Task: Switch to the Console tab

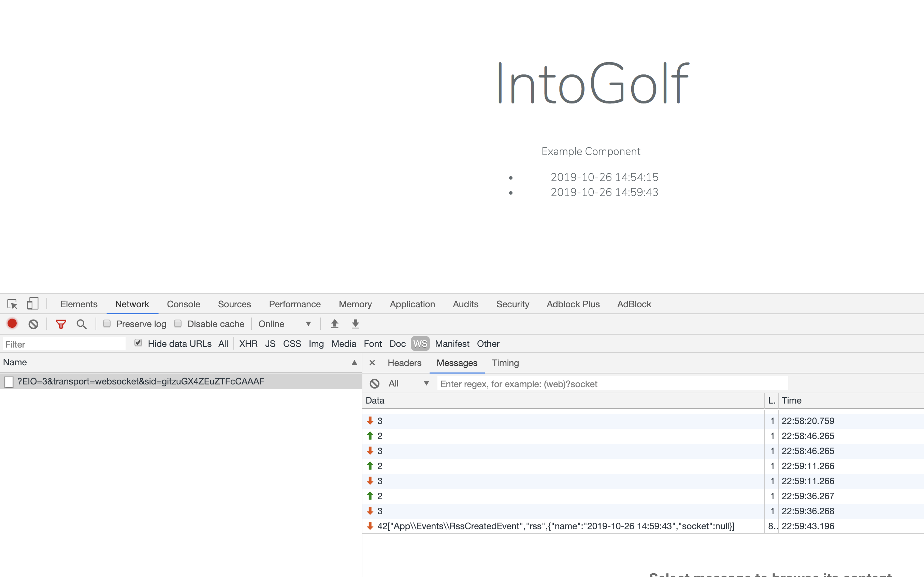Action: point(184,304)
